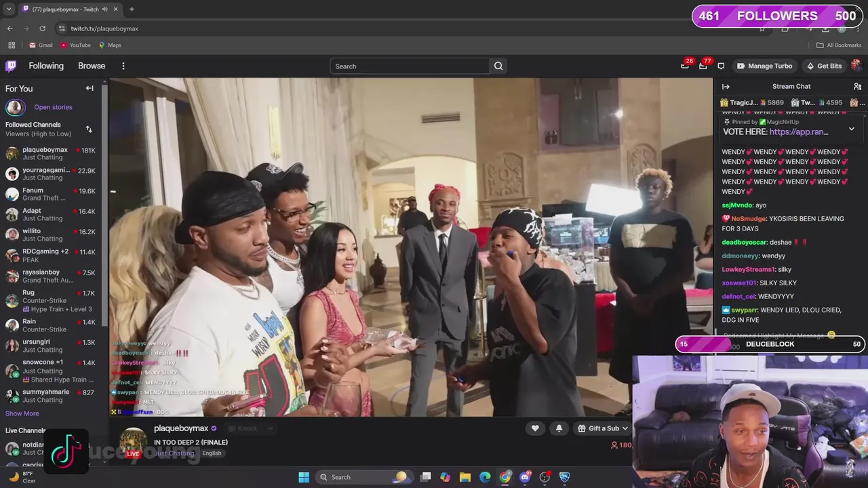Go back in browser
Image resolution: width=868 pixels, height=488 pixels.
click(x=9, y=28)
